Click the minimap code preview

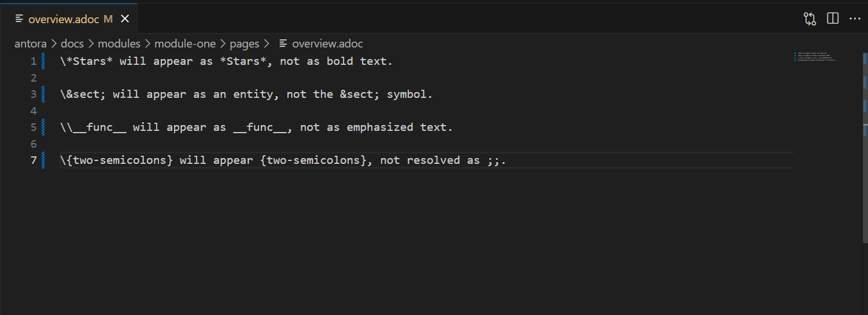click(x=815, y=57)
